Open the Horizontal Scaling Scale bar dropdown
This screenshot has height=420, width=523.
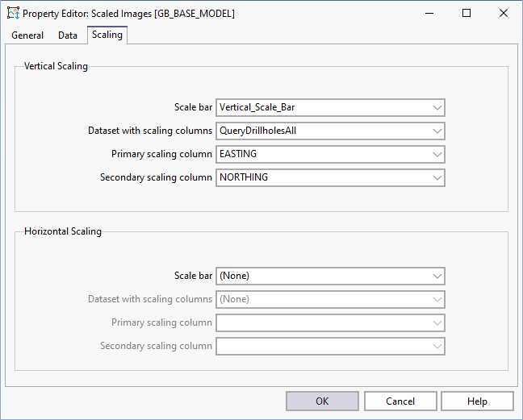[x=437, y=276]
